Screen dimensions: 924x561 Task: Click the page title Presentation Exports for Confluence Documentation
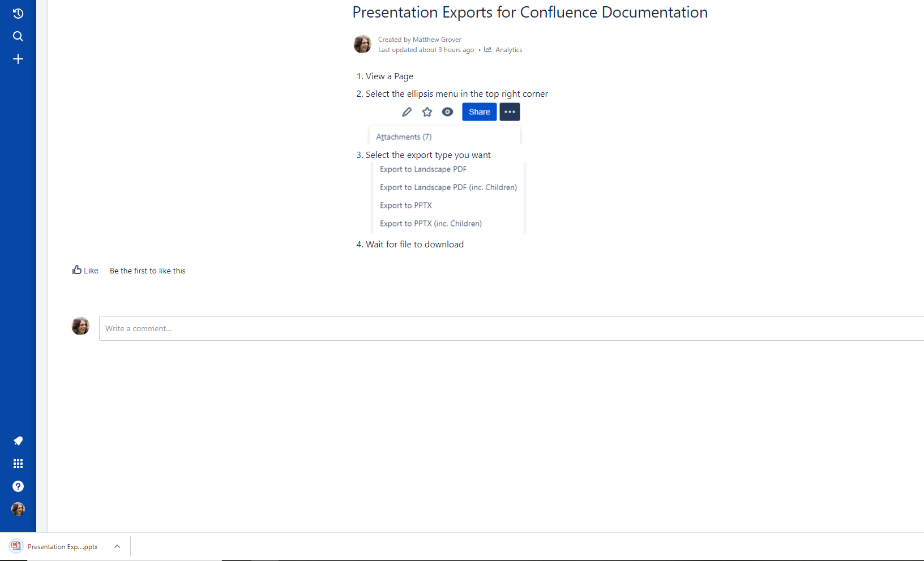(530, 12)
